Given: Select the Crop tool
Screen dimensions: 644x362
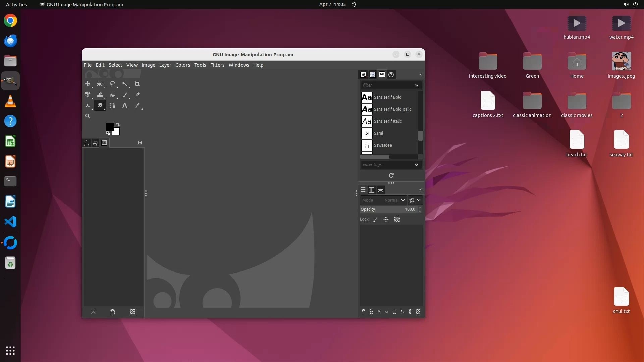Looking at the screenshot, I should coord(137,84).
